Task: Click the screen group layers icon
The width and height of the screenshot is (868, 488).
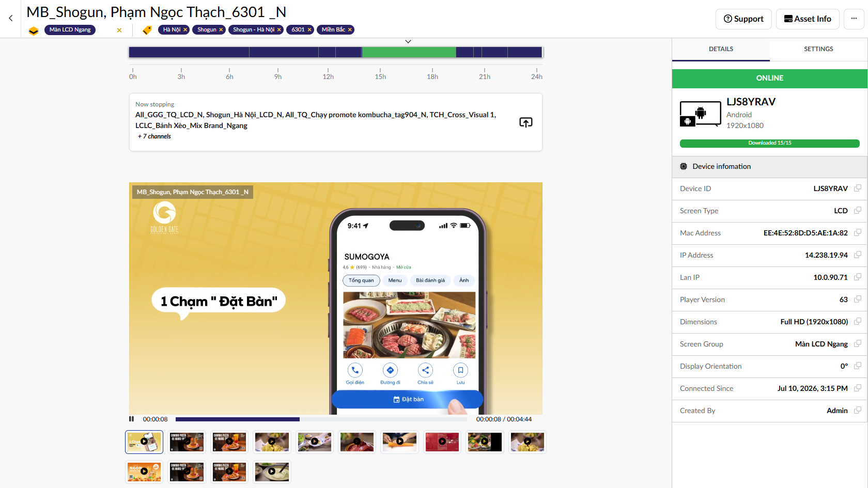Action: pyautogui.click(x=34, y=30)
